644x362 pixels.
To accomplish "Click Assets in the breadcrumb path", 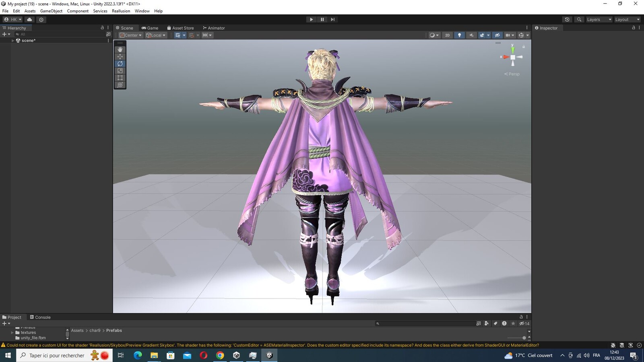I will 77,331.
